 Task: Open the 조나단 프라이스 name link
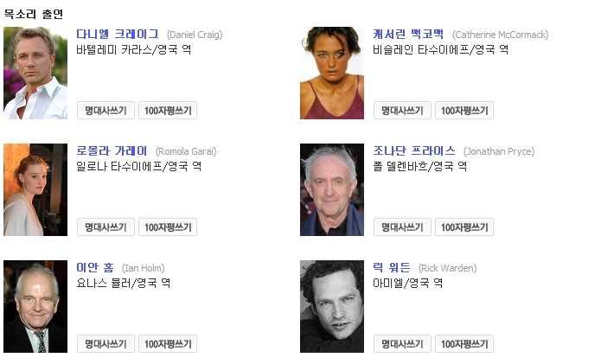click(x=414, y=151)
